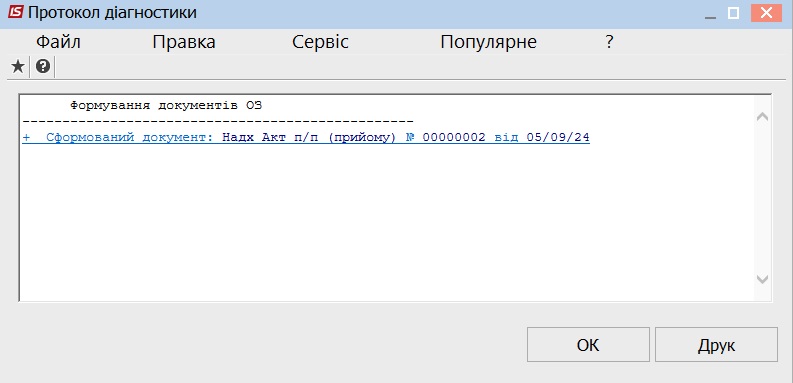Print the protocol with Друк button
This screenshot has height=383, width=793.
click(716, 345)
